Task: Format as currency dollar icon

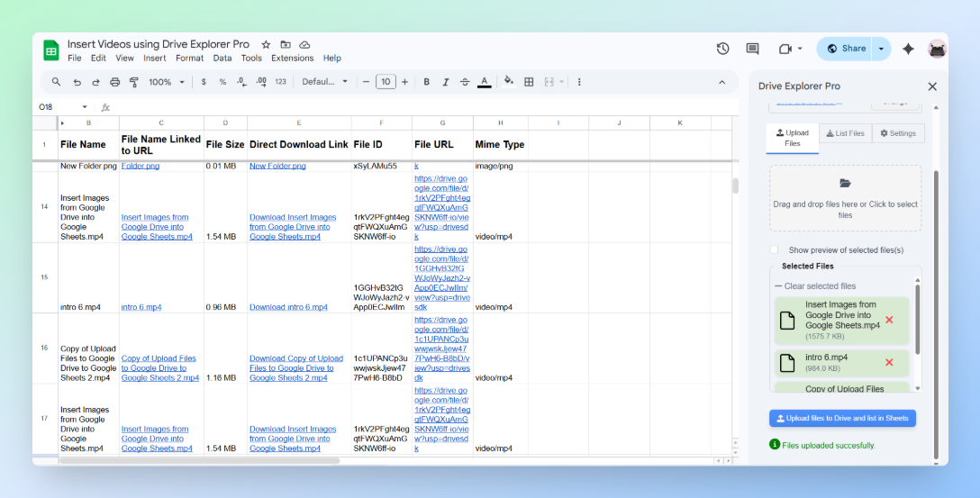Action: tap(204, 82)
